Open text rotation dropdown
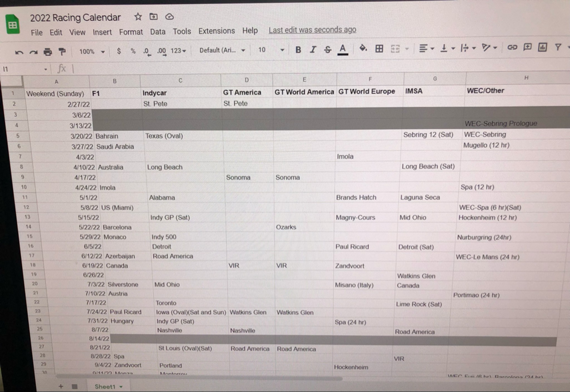 click(489, 48)
